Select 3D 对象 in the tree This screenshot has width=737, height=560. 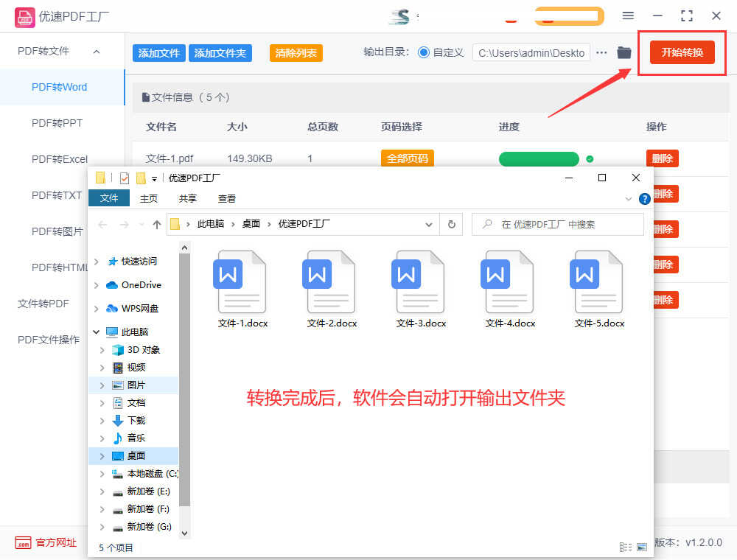(x=144, y=349)
